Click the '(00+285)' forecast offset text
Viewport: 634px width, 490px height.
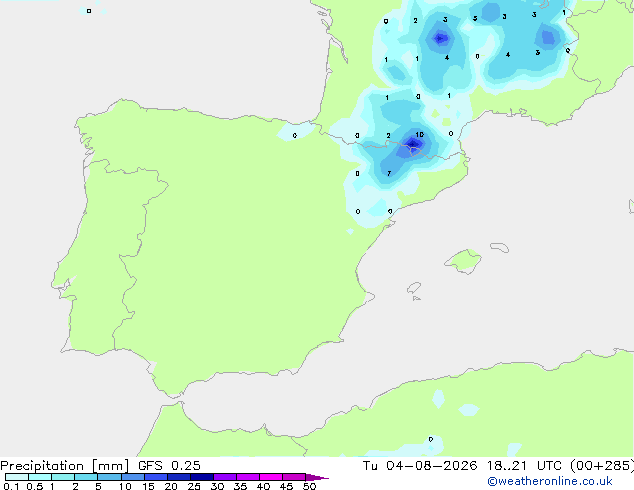pyautogui.click(x=602, y=466)
